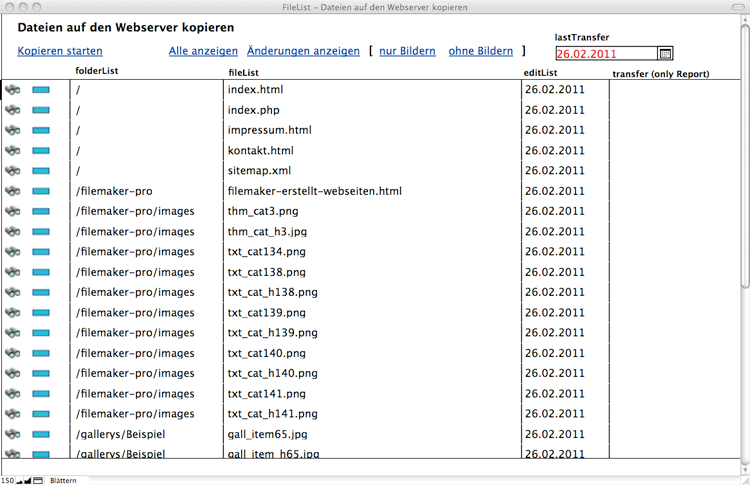Click binoculars icon beside kontakt.html
Viewport: 750px width, 485px height.
click(12, 151)
